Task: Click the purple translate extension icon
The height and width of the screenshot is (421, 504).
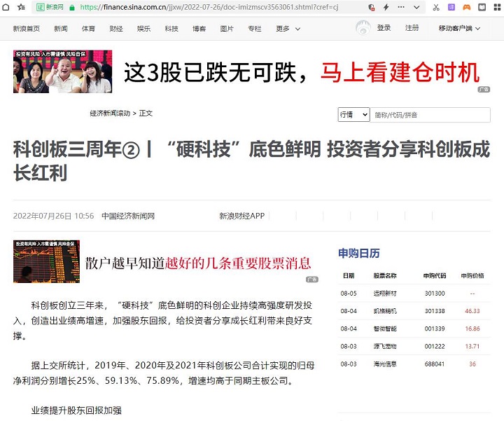Action: (x=451, y=7)
